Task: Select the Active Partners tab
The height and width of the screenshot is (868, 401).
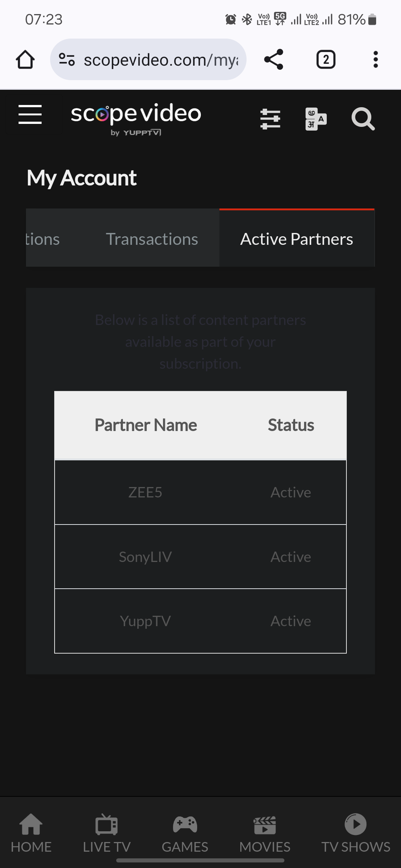Action: (x=297, y=239)
